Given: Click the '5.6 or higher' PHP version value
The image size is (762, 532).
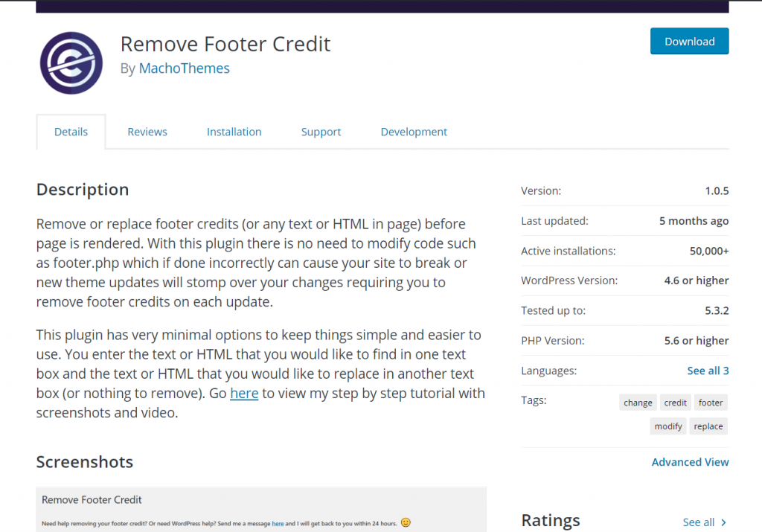Looking at the screenshot, I should (x=696, y=341).
